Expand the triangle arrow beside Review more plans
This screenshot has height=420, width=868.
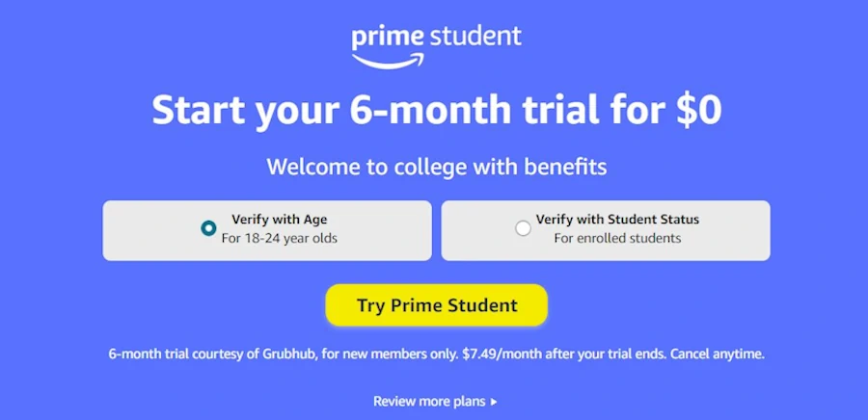[494, 402]
